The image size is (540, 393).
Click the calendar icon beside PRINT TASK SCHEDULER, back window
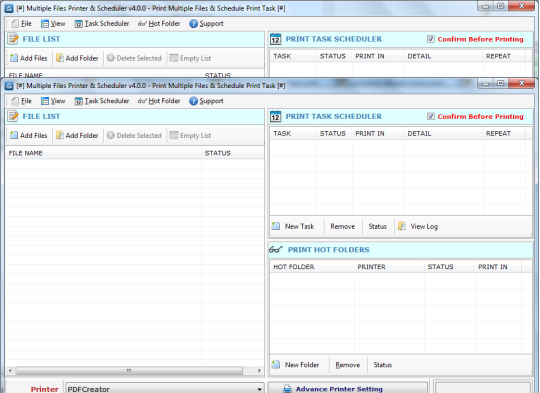276,39
